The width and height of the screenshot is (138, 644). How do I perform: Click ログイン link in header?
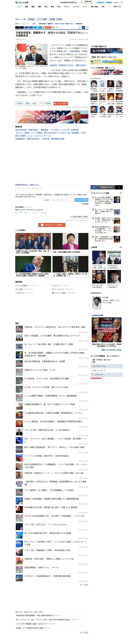117,2
